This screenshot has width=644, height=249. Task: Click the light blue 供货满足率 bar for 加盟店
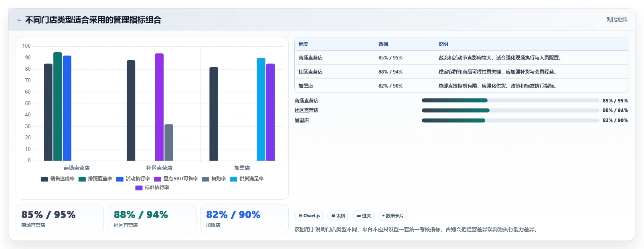pos(261,109)
